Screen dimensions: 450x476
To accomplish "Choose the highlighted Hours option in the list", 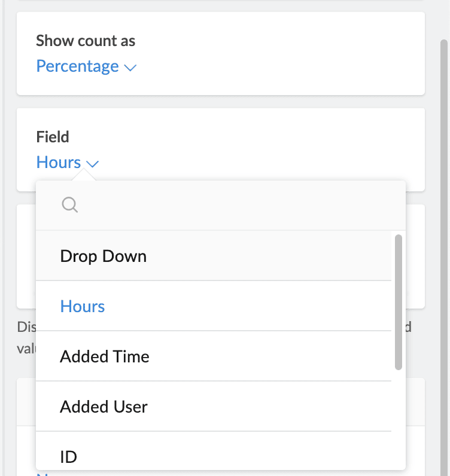I will click(83, 306).
